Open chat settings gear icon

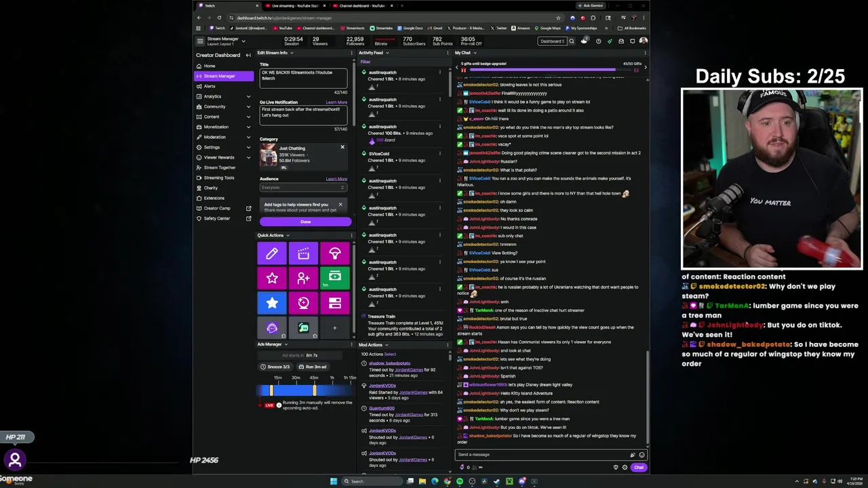click(625, 467)
